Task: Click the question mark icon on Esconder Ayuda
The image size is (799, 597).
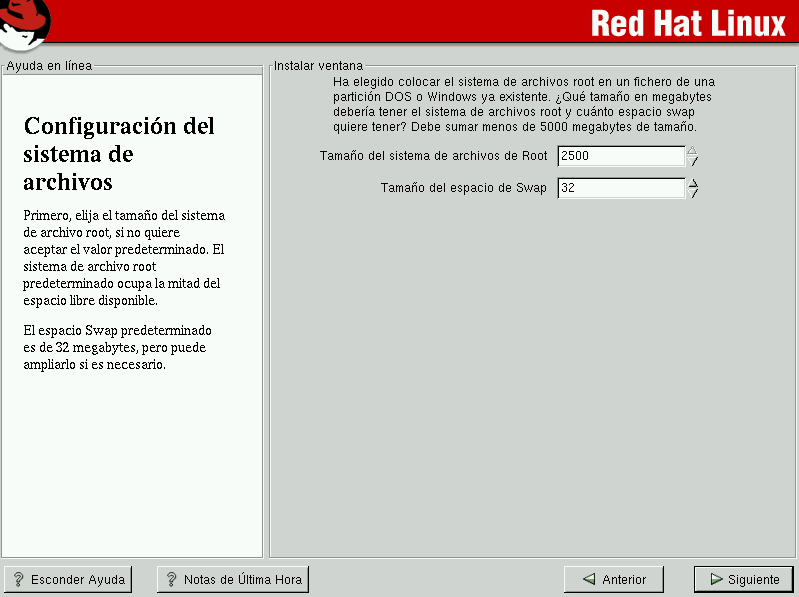Action: click(18, 579)
